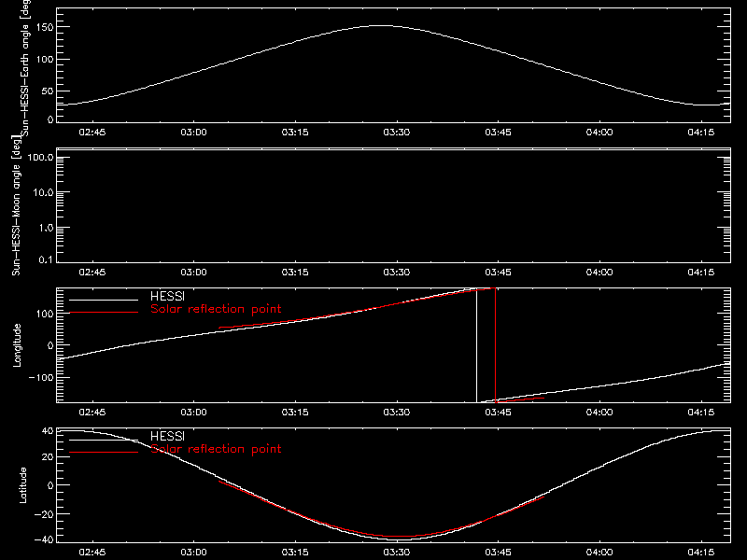The height and width of the screenshot is (560, 747).
Task: Select 04:00 label under Earth angle plot
Action: [x=599, y=133]
